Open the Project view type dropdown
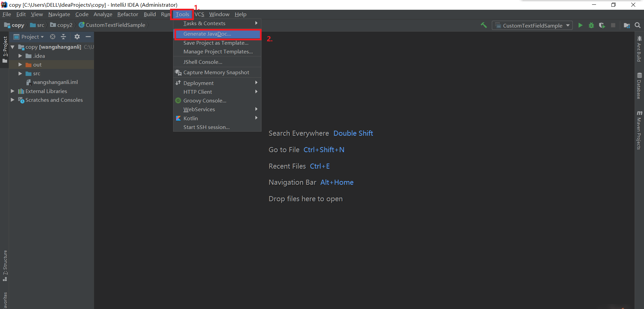The image size is (644, 309). (29, 37)
